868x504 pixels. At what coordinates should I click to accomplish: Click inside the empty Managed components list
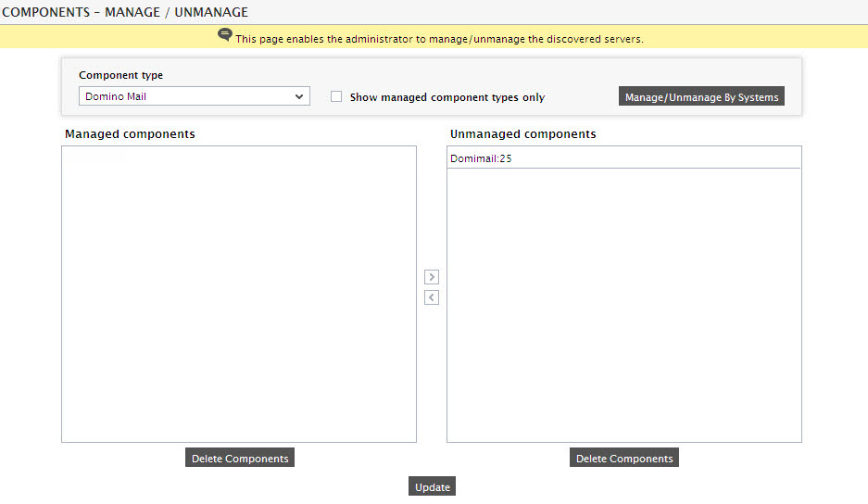(239, 294)
